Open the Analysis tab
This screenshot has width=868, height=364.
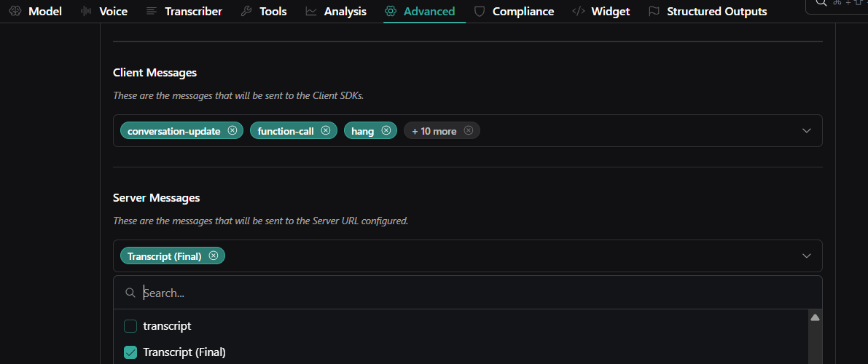tap(336, 11)
